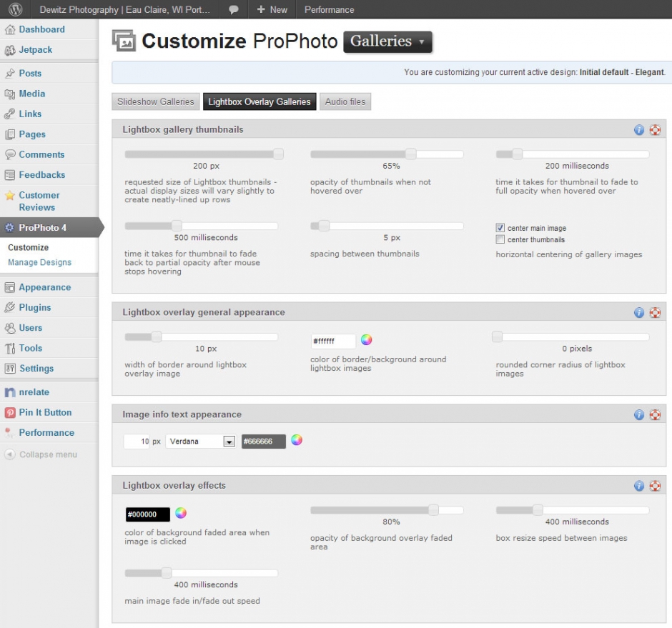Open the New menu in admin bar
The height and width of the screenshot is (628, 672).
pos(272,9)
